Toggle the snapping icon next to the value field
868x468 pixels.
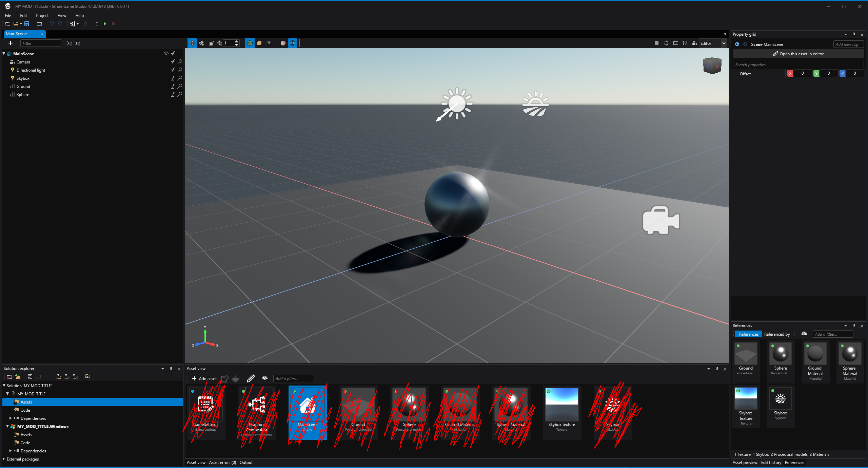point(219,43)
